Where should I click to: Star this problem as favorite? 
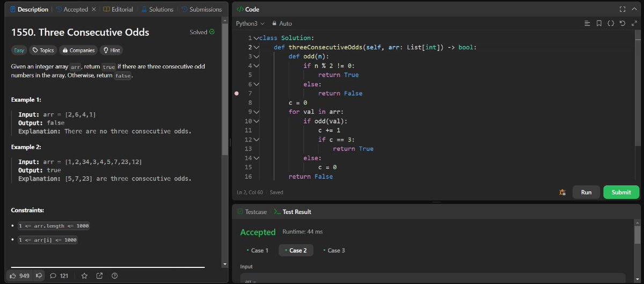coord(84,275)
